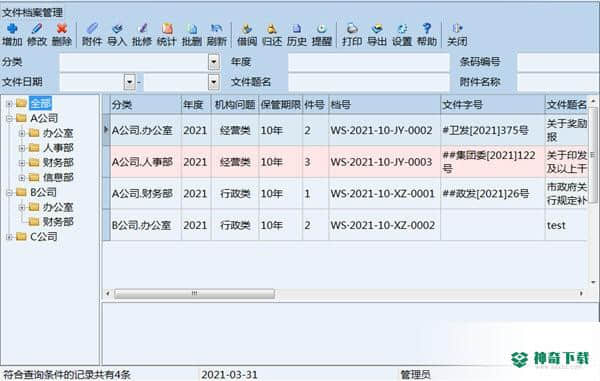
Task: Click the 归还 (Return) icon
Action: 272,28
